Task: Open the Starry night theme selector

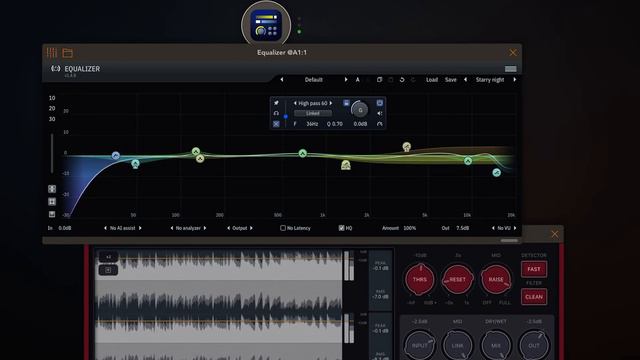Action: coord(490,80)
